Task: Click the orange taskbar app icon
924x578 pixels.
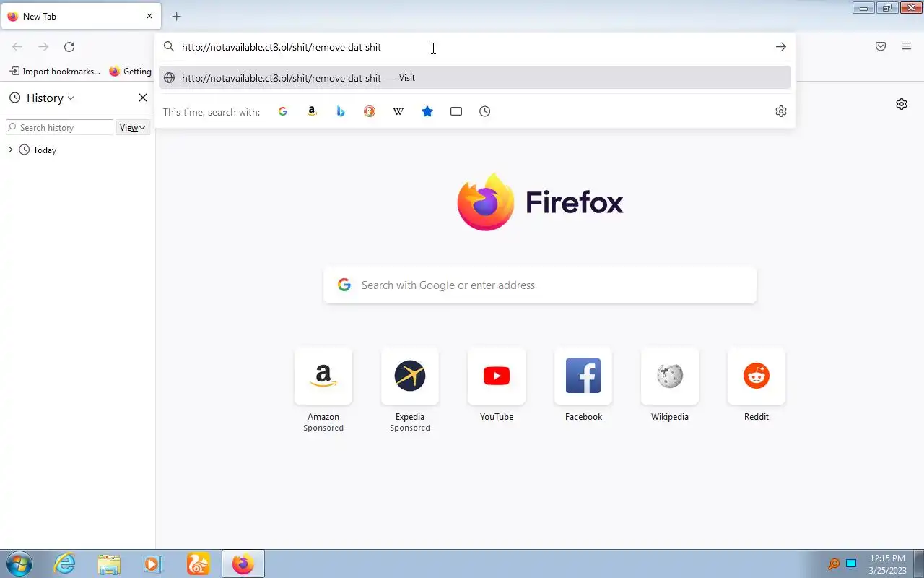Action: pyautogui.click(x=198, y=564)
